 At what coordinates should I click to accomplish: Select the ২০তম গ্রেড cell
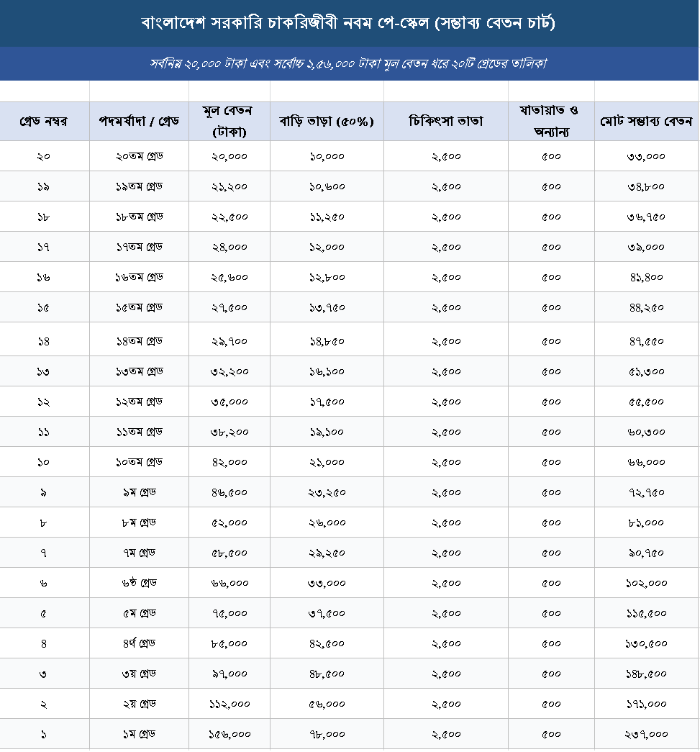pos(139,156)
